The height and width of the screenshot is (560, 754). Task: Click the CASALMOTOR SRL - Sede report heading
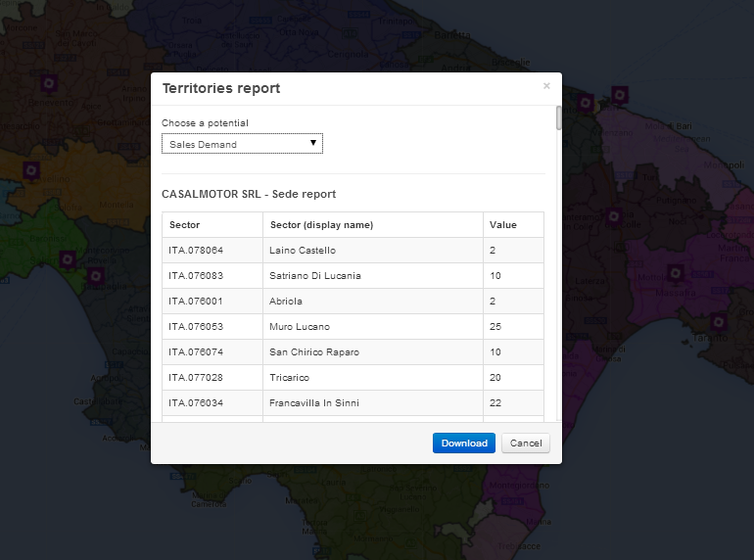(249, 194)
